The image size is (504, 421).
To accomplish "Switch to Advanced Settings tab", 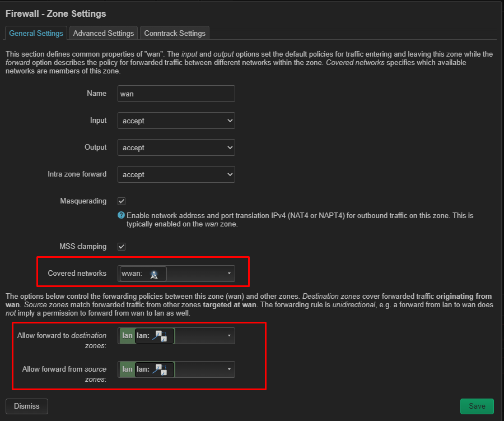I will 104,33.
